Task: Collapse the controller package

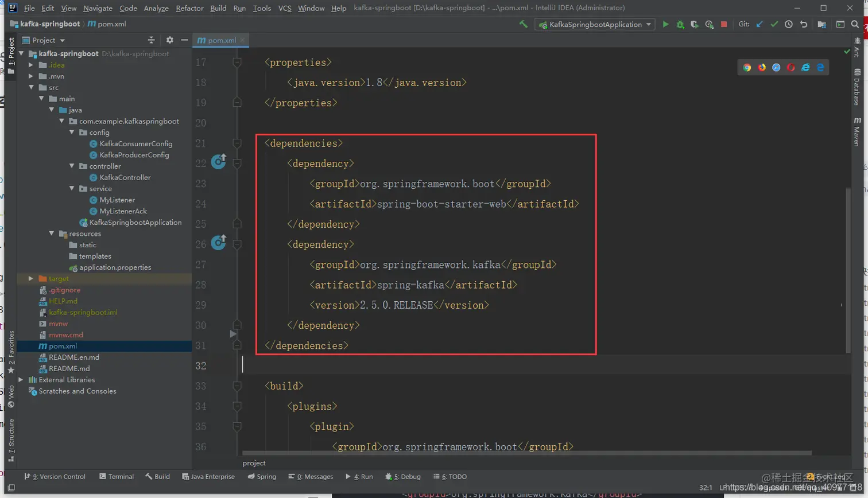Action: click(72, 166)
